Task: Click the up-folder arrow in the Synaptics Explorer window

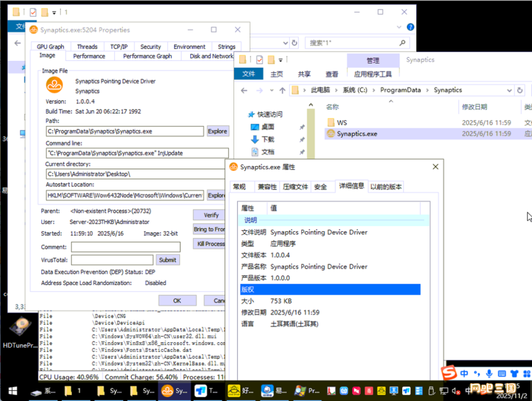Action: tap(282, 90)
